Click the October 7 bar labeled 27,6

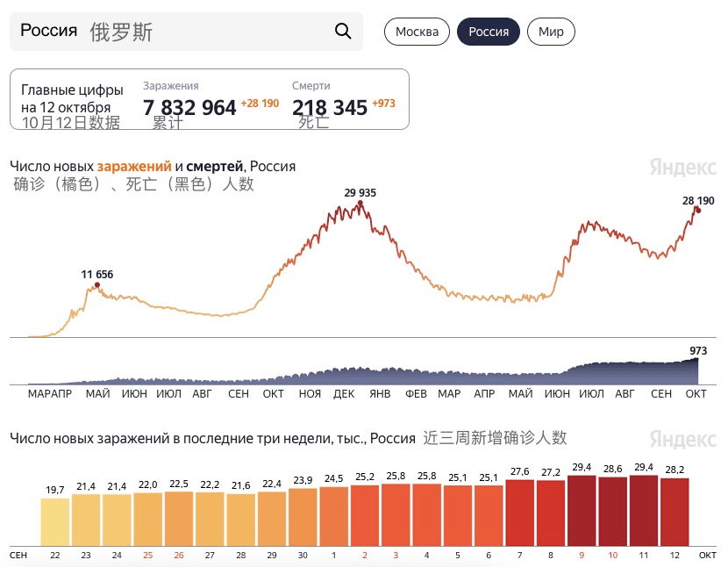coord(520,513)
